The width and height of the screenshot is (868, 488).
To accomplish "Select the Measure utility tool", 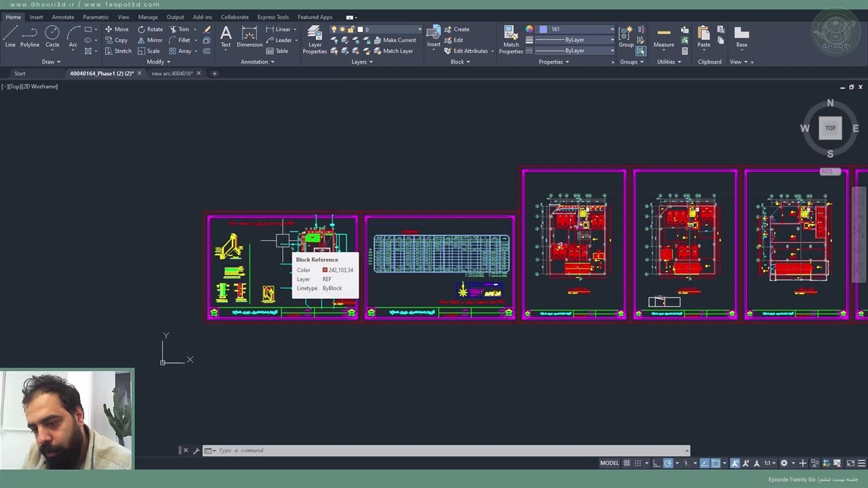I will pyautogui.click(x=663, y=37).
